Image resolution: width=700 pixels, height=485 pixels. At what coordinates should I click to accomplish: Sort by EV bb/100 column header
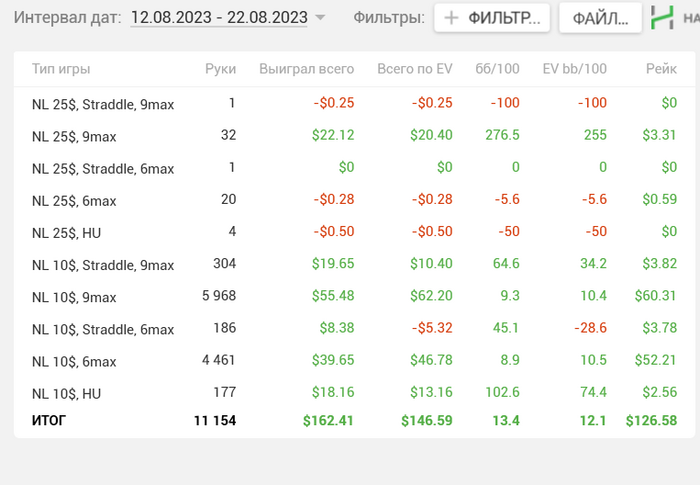(574, 69)
